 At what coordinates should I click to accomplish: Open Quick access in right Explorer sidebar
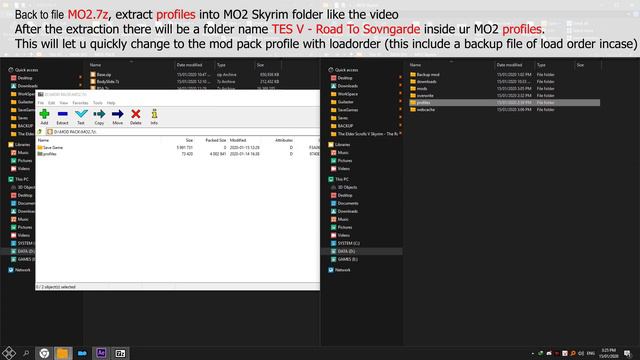343,70
